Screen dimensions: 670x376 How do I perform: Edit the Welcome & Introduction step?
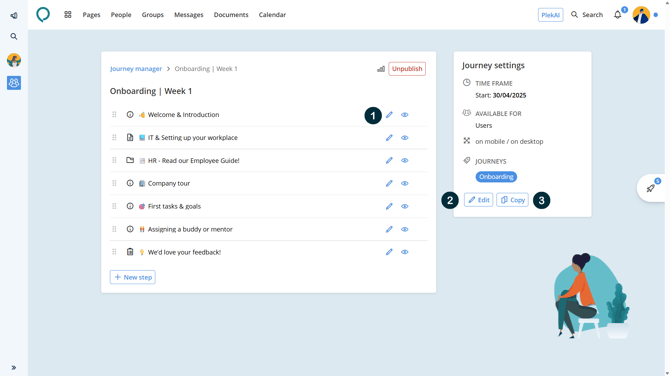coord(389,115)
